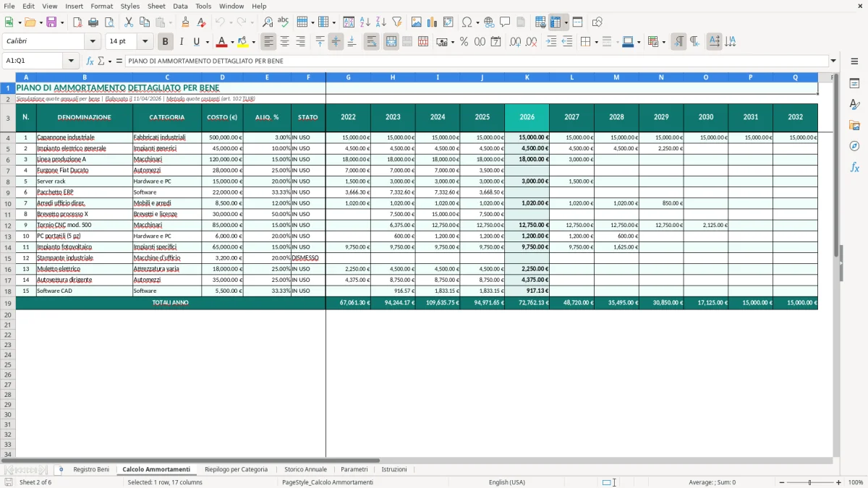The height and width of the screenshot is (488, 868).
Task: Click Insert Comment icon
Action: 505,22
